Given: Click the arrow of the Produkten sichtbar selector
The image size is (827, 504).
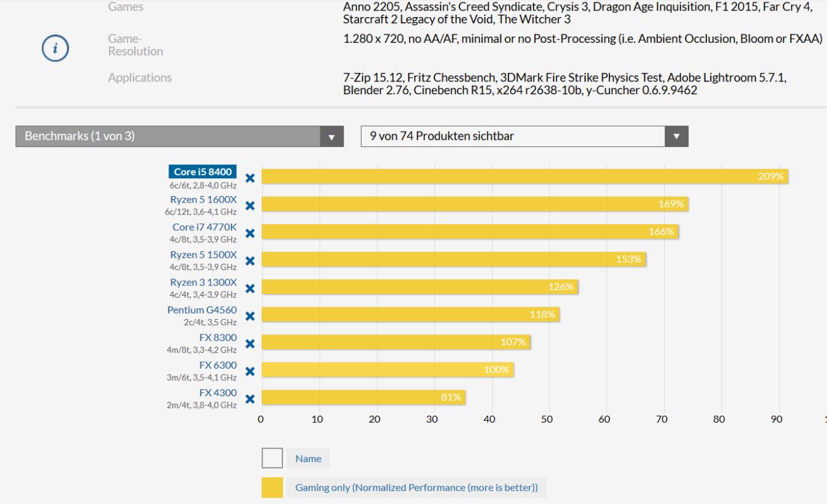Looking at the screenshot, I should pos(676,137).
